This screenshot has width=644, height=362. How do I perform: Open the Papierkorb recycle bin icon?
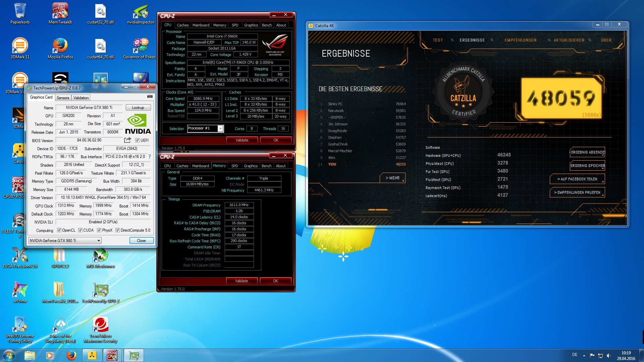[x=20, y=13]
